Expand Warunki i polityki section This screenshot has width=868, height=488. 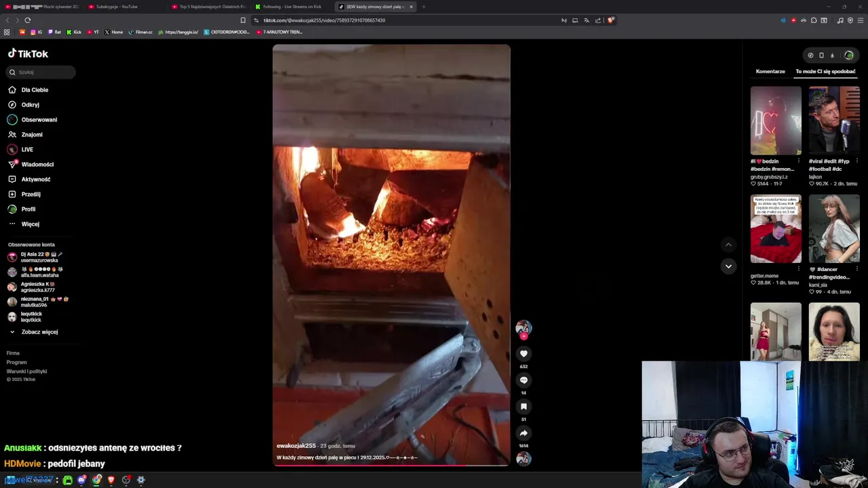(26, 371)
